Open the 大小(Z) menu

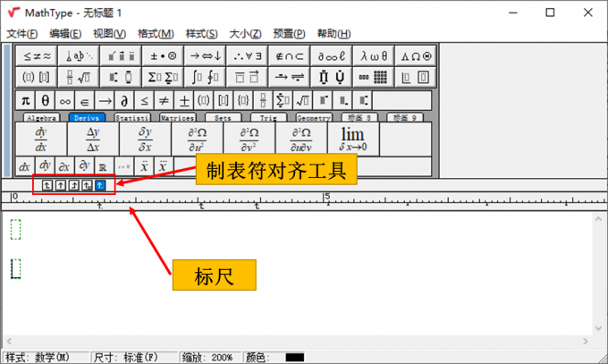[x=246, y=34]
